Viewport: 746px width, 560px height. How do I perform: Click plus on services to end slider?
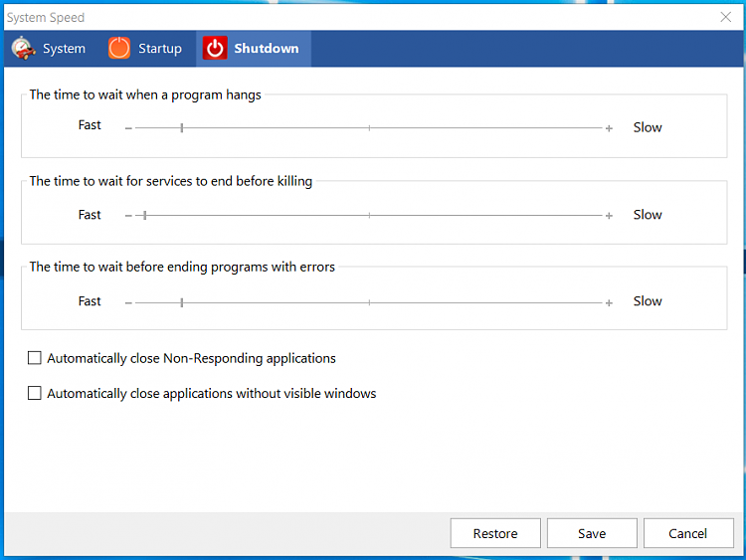coord(609,216)
